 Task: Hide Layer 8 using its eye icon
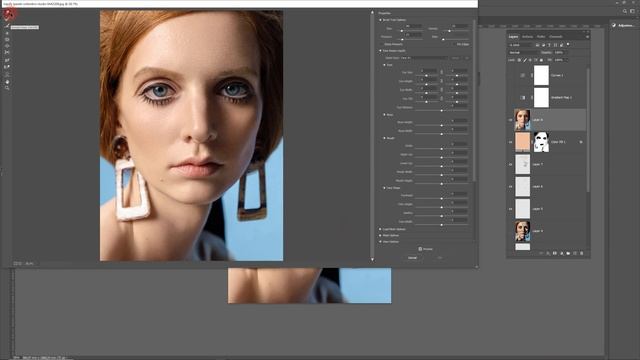point(511,120)
